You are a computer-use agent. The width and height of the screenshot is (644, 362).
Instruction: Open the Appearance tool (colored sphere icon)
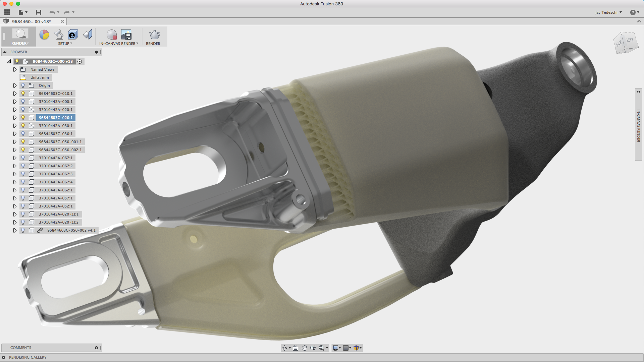point(44,35)
